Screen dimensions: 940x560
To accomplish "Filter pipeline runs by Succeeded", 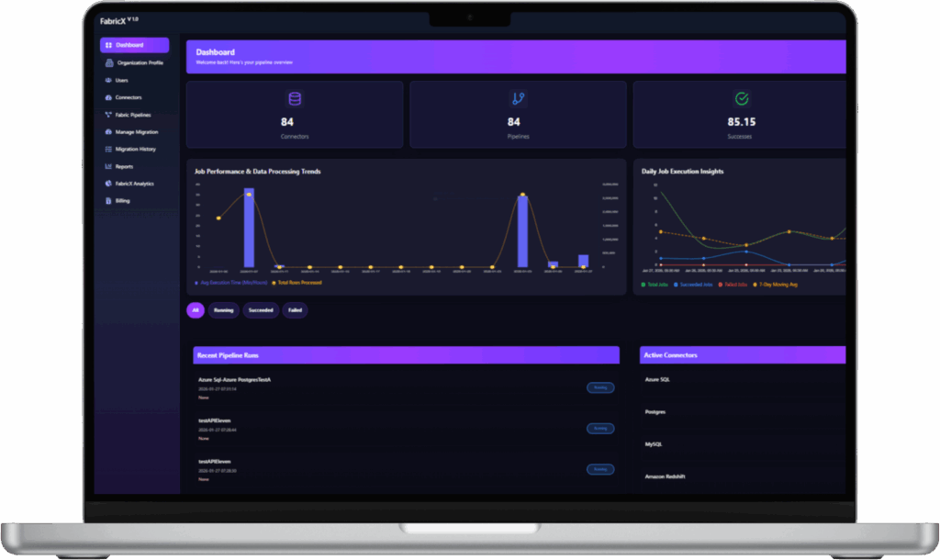I will coord(261,310).
